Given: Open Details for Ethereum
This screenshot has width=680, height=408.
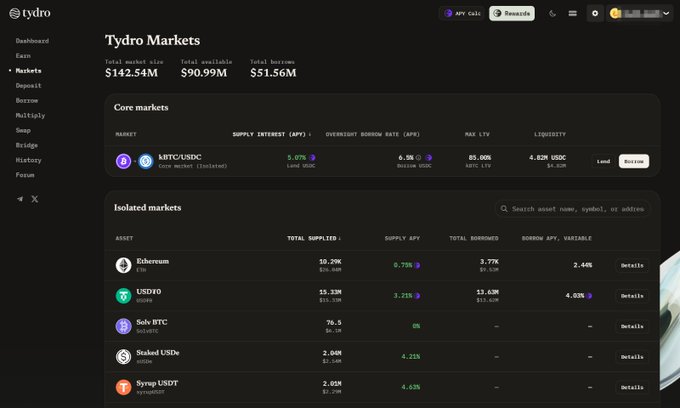Looking at the screenshot, I should [632, 265].
